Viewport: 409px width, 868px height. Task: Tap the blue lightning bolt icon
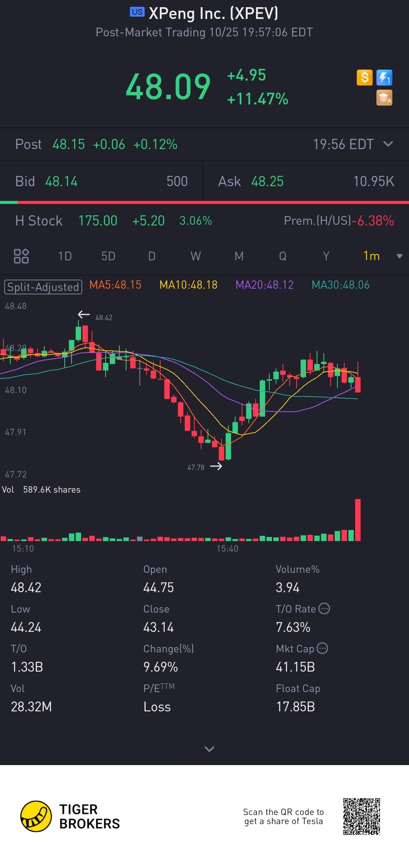384,78
